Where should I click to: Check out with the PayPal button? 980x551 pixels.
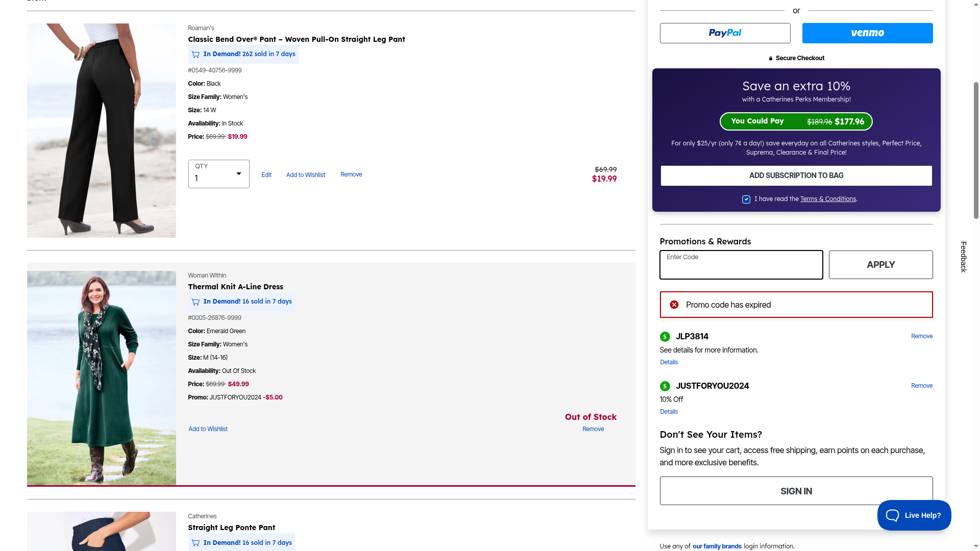coord(725,33)
